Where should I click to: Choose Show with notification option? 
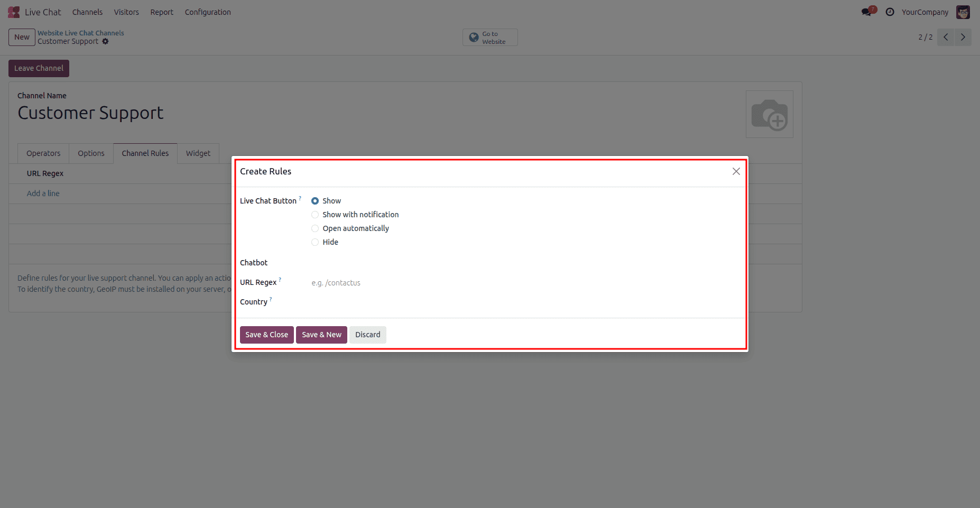[315, 215]
